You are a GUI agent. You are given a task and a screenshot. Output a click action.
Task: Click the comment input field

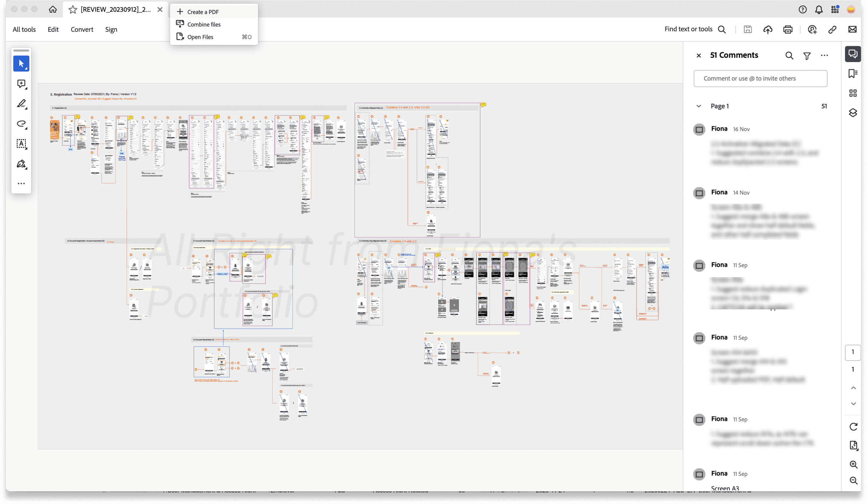click(x=760, y=78)
